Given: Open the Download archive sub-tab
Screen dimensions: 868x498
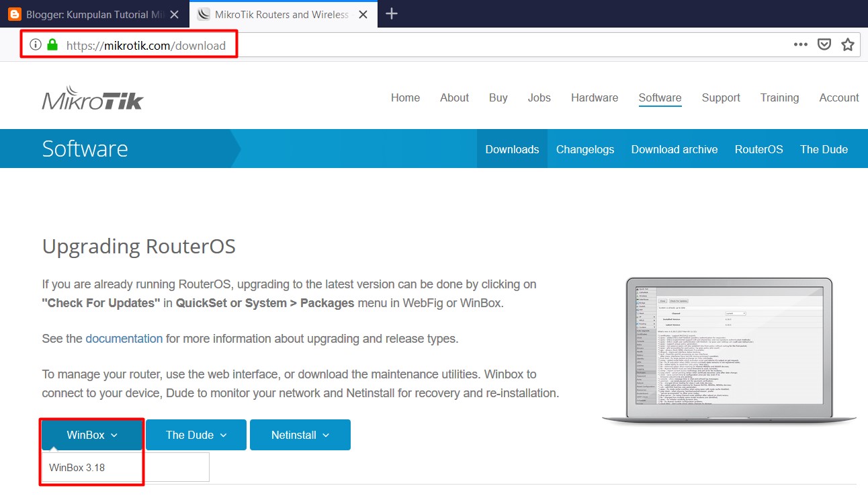Looking at the screenshot, I should [675, 149].
